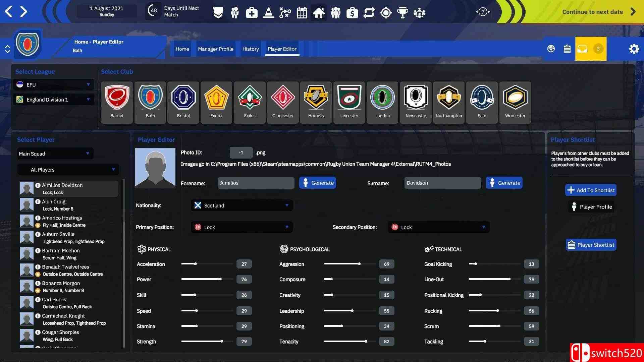
Task: Open the finances briefcase icon
Action: [x=352, y=13]
